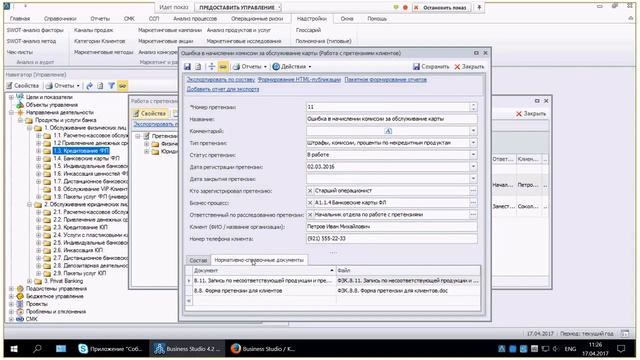Open the notification center icon in system tray
This screenshot has height=360, width=640.
pyautogui.click(x=621, y=349)
